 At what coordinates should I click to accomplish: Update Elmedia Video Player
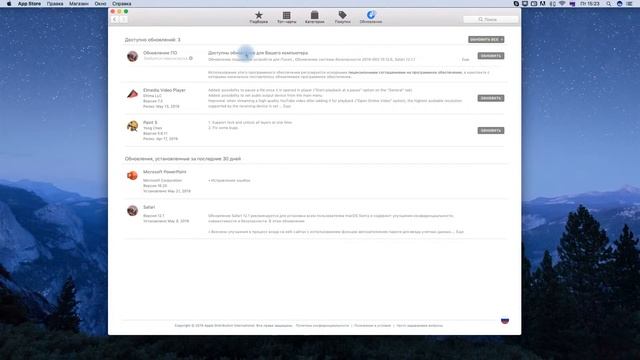[491, 98]
